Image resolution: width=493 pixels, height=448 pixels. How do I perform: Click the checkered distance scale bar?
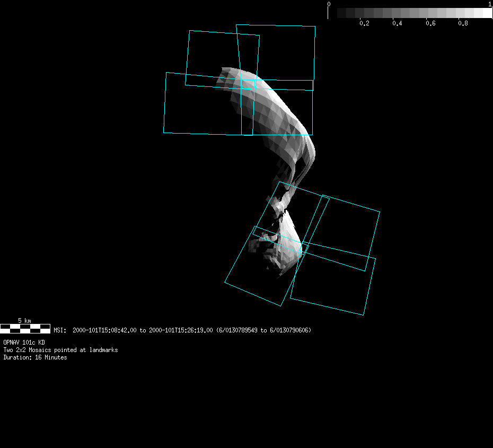[x=25, y=329]
